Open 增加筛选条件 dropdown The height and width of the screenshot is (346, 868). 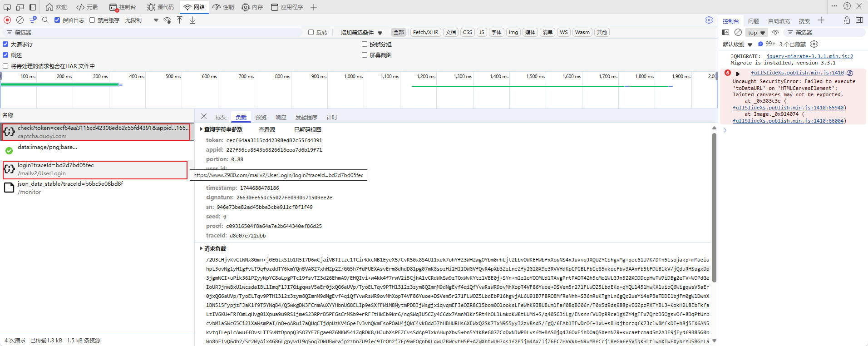point(361,32)
